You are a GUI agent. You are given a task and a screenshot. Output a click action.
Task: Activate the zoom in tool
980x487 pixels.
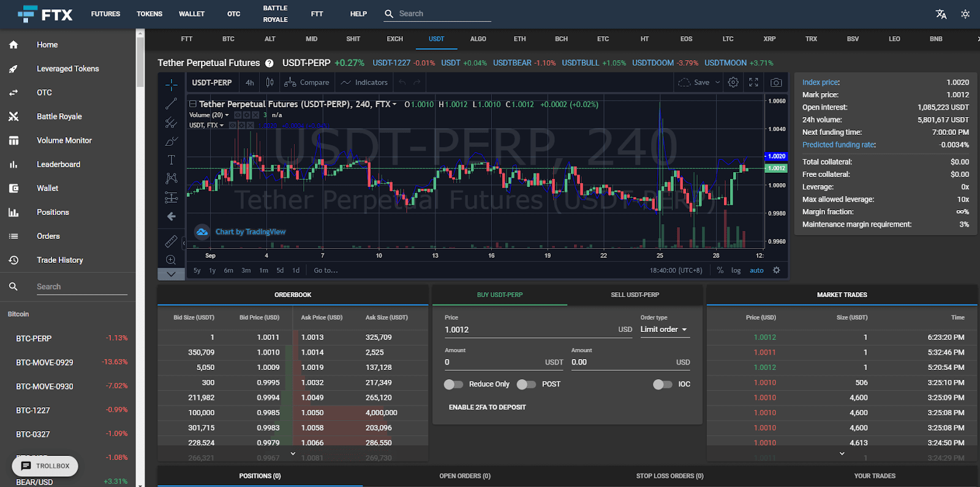tap(171, 260)
